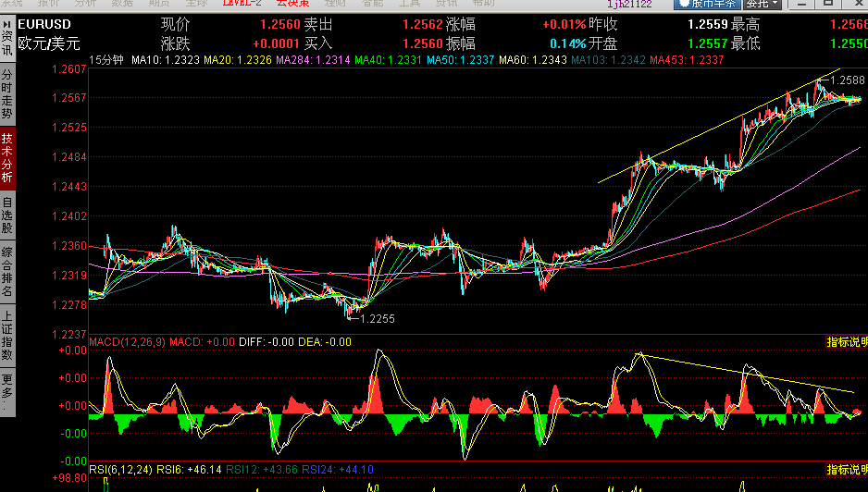Click the 1.2588 high price marker

pos(847,80)
